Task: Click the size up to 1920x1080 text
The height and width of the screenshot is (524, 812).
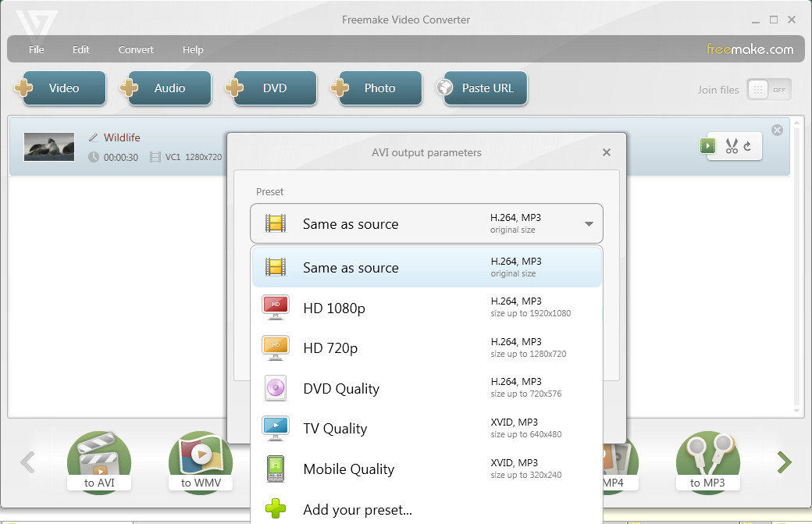Action: click(531, 313)
